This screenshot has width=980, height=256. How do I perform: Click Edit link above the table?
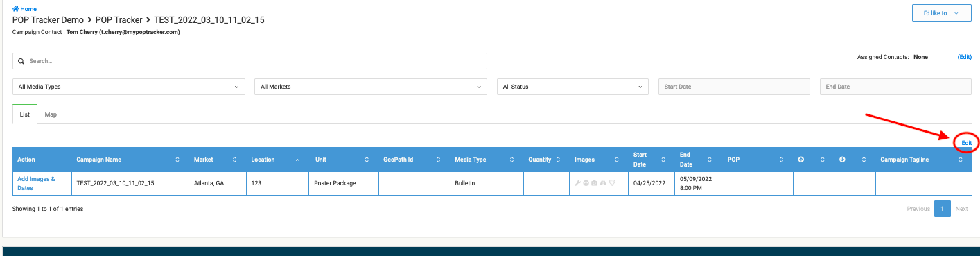click(966, 143)
